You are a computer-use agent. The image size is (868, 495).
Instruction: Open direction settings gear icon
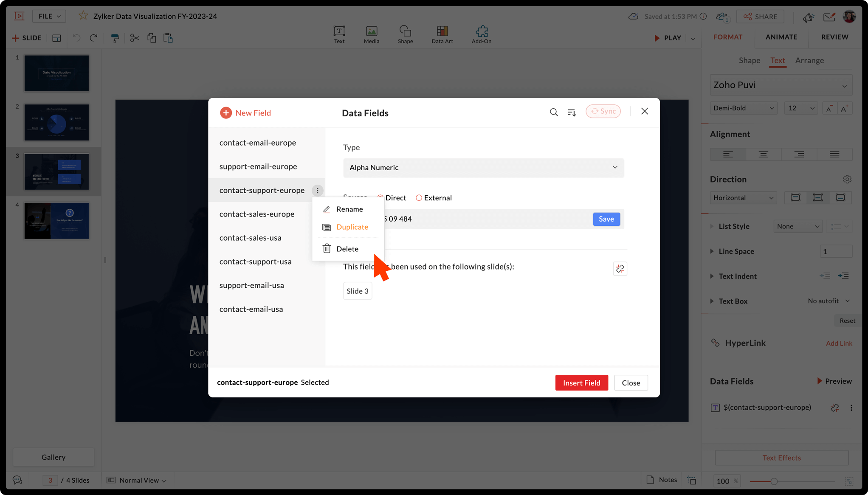[x=847, y=179]
